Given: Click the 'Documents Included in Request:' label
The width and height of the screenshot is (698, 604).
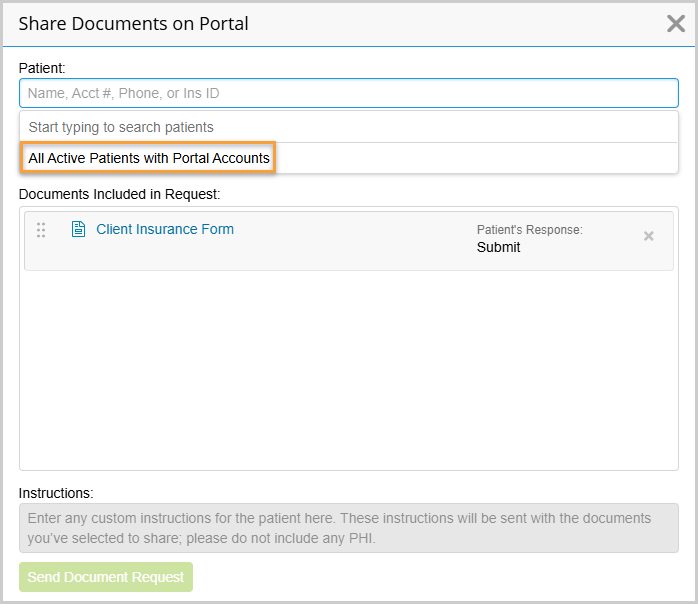Looking at the screenshot, I should tap(119, 195).
